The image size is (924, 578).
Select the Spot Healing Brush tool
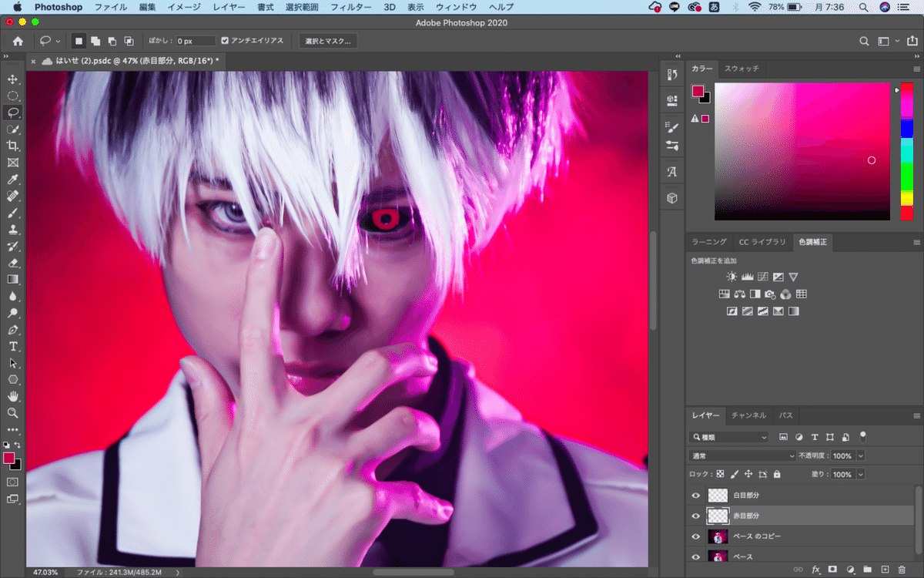[13, 197]
